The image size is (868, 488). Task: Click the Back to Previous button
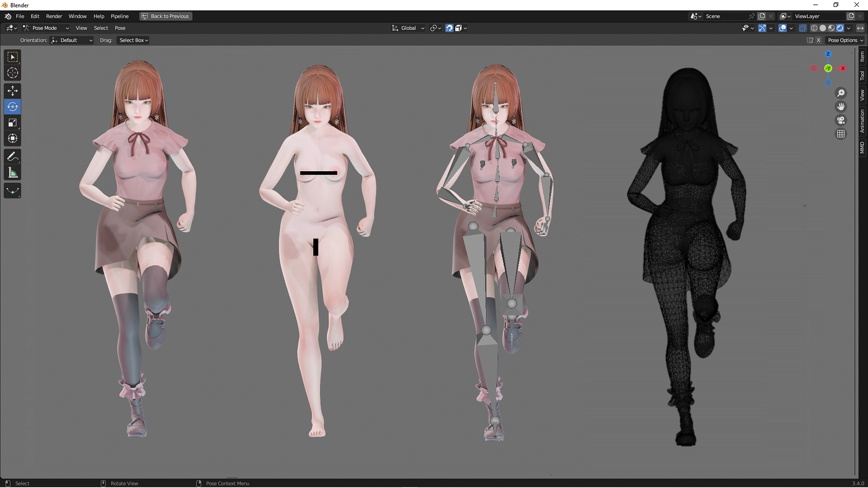point(165,16)
